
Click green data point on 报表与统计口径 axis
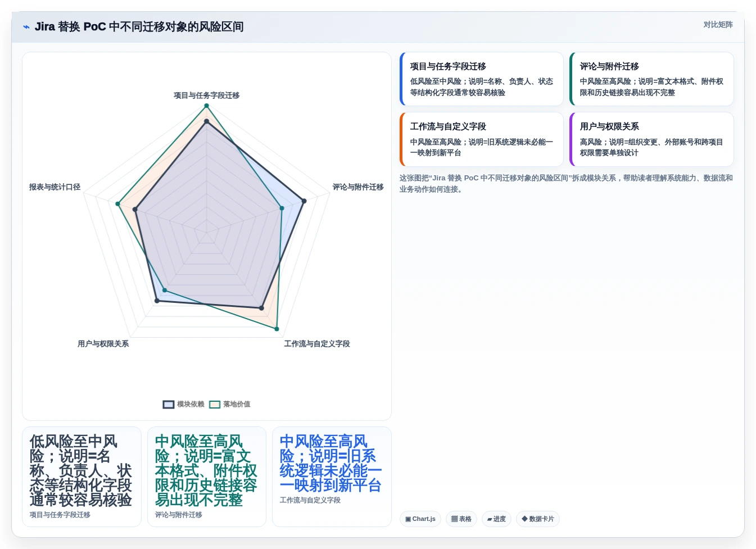(117, 203)
